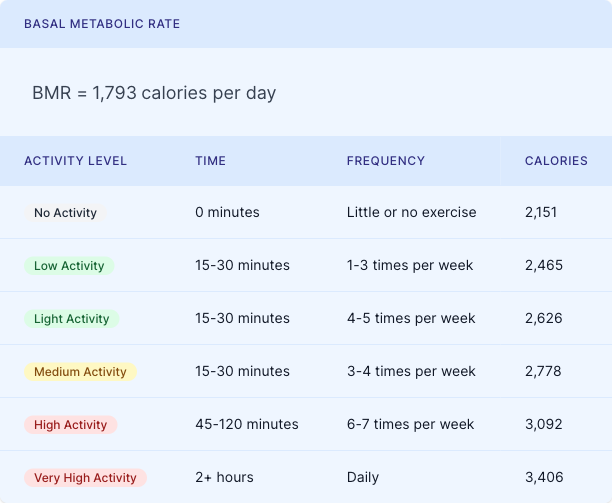Select the 2,465 calories value
Viewport: 612px width, 503px height.
coord(543,266)
